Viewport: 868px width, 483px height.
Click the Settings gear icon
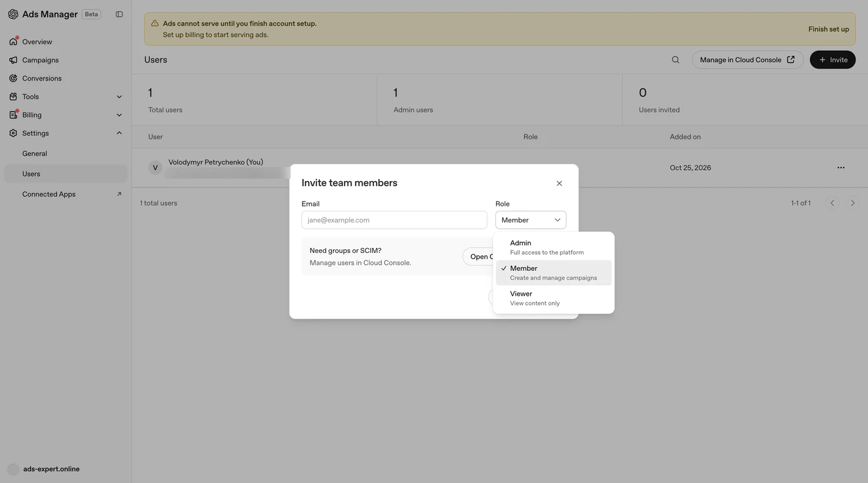click(13, 133)
